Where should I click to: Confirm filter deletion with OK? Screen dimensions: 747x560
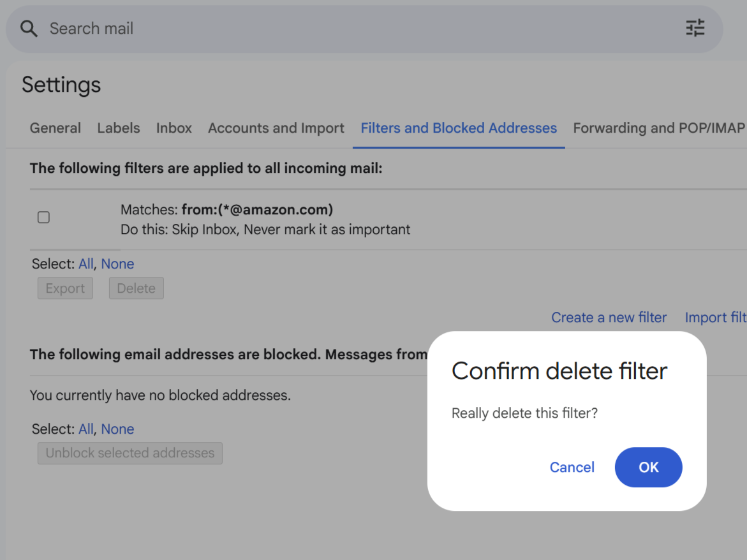coord(648,468)
